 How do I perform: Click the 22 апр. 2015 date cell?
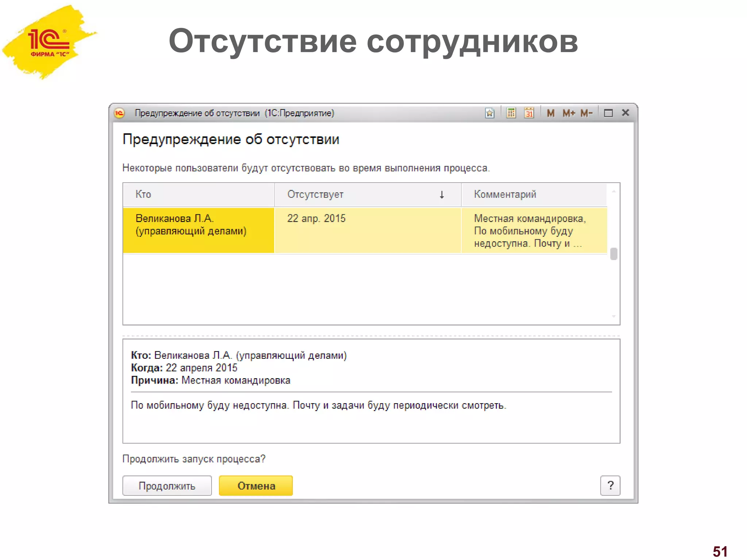(x=368, y=230)
